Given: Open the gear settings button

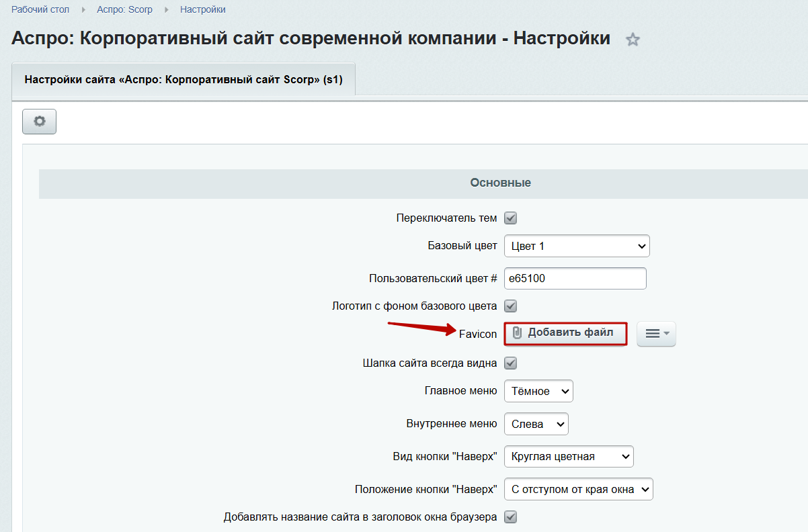Looking at the screenshot, I should click(x=40, y=122).
